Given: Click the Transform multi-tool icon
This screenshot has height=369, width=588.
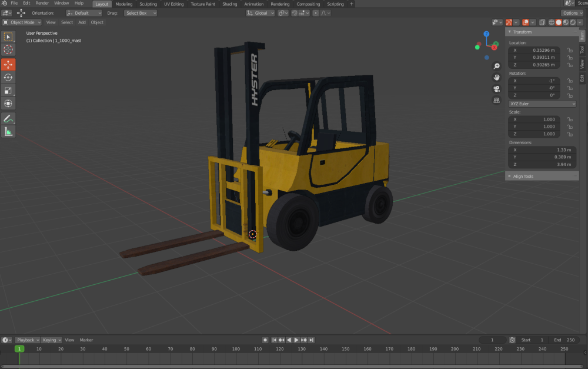Looking at the screenshot, I should coord(8,104).
